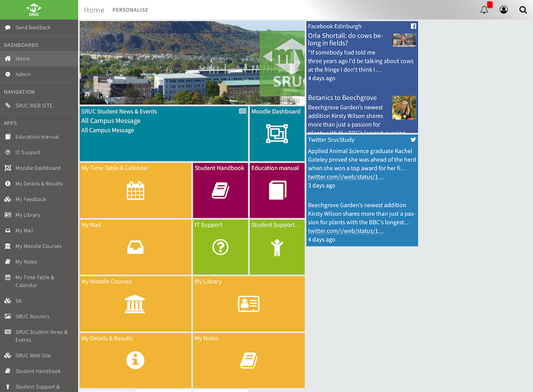Image resolution: width=533 pixels, height=392 pixels.
Task: Open My Library in sidebar
Action: pos(39,215)
